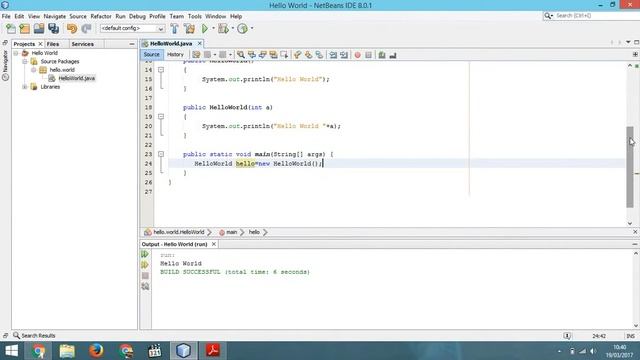Select the HelloWorld.java editor tab

(x=171, y=43)
